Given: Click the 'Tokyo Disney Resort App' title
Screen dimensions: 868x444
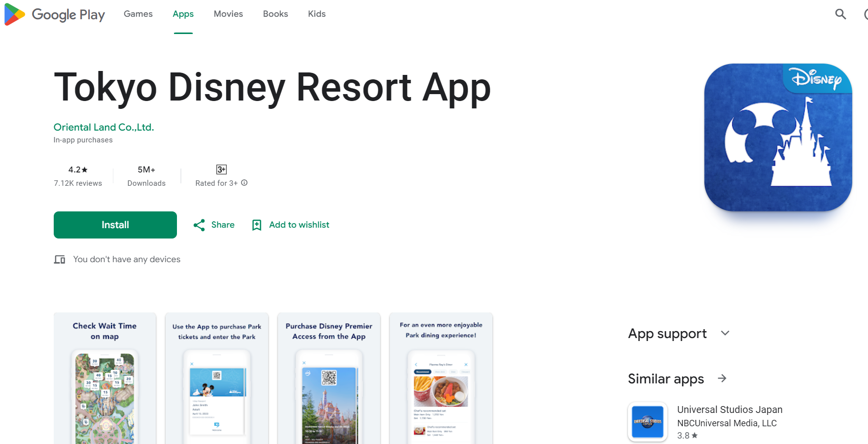Looking at the screenshot, I should click(x=273, y=88).
